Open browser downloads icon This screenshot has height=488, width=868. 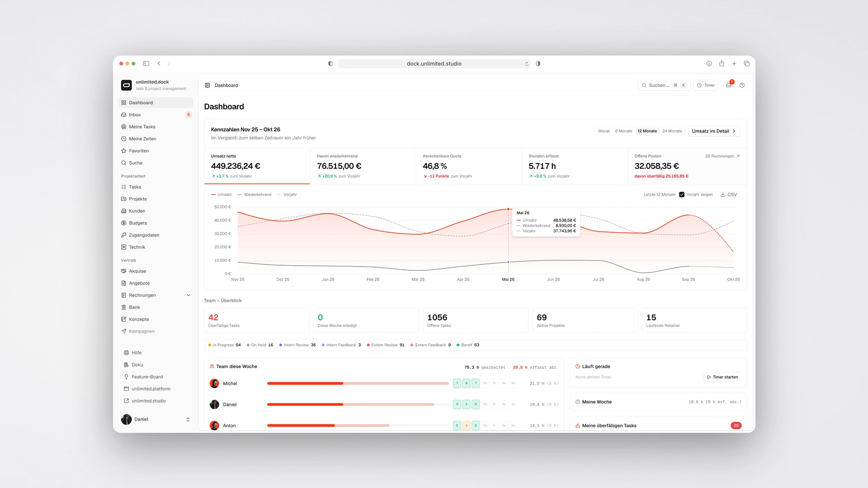pos(709,64)
